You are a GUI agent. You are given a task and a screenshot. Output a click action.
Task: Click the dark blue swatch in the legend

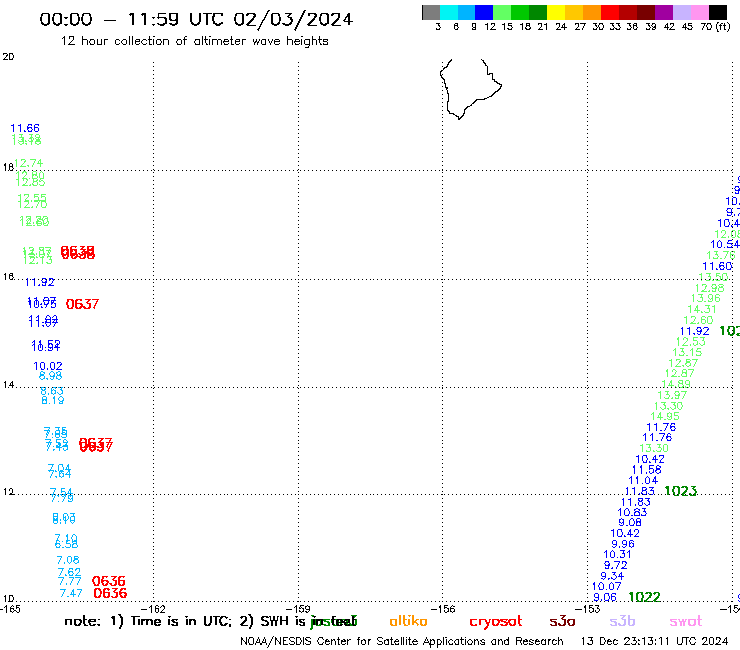[484, 12]
